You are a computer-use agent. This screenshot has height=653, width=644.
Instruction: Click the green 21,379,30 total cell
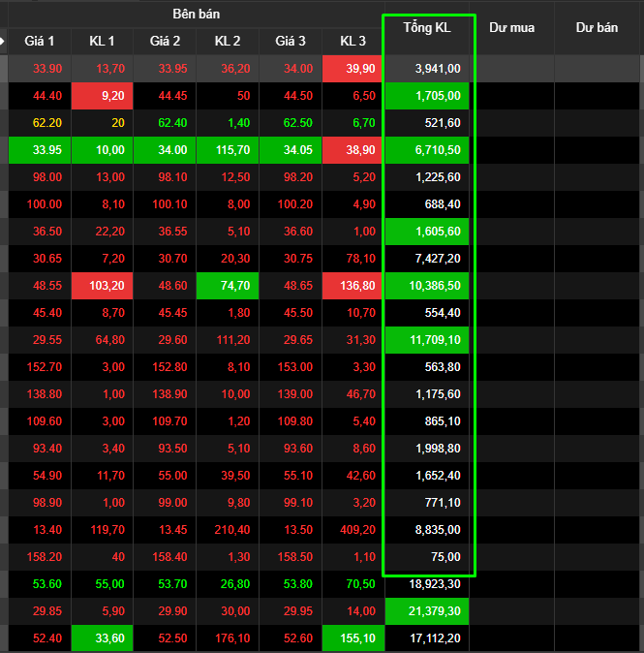tap(427, 612)
